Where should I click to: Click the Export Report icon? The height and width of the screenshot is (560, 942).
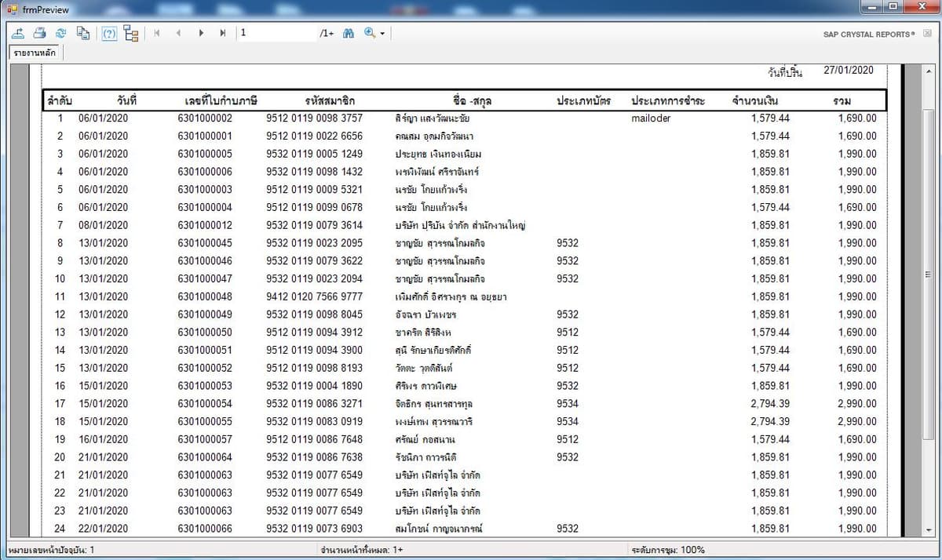coord(18,34)
